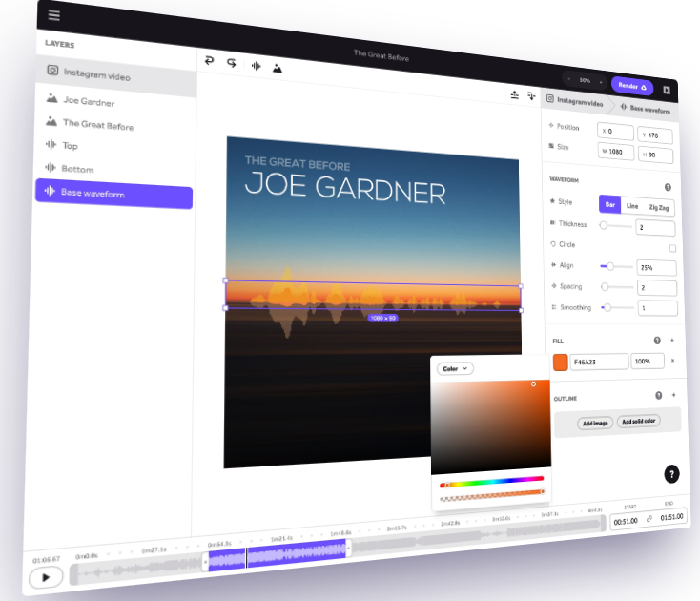Open the hamburger menu
Screen dimensions: 700x601
pyautogui.click(x=53, y=15)
